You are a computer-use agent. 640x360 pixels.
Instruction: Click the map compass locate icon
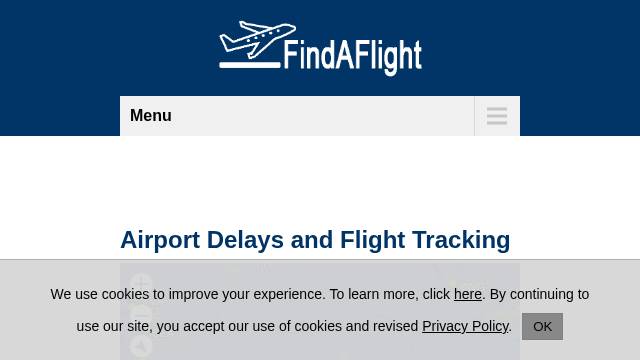[141, 347]
